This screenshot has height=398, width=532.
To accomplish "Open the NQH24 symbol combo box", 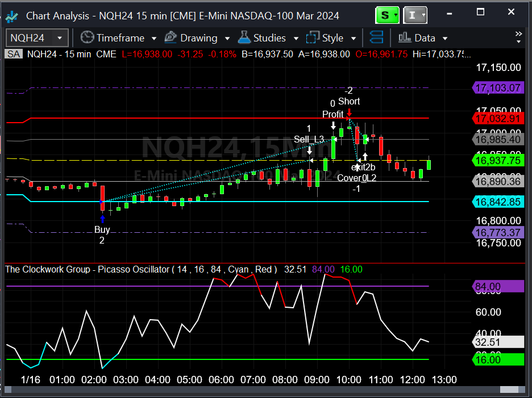I will [37, 37].
